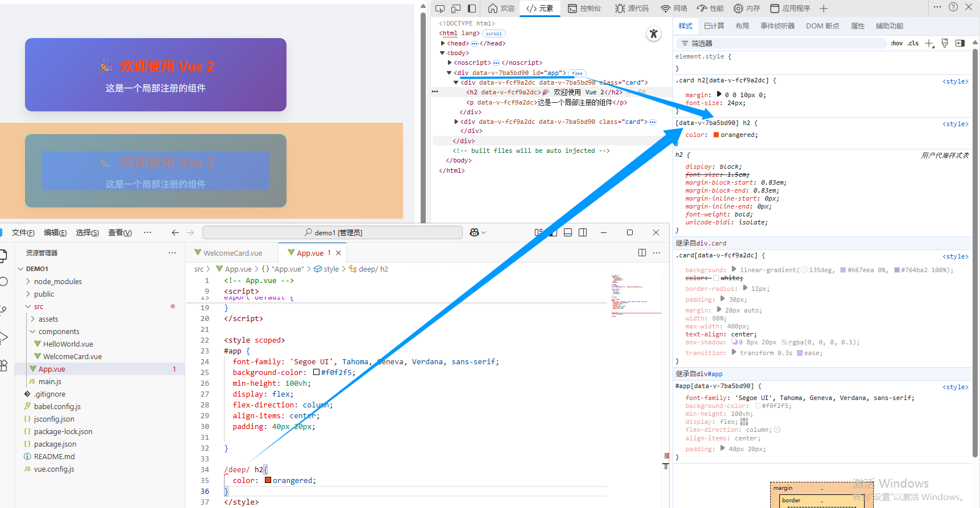The width and height of the screenshot is (980, 508).
Task: Follow the <style> link for [data-v-7ba5bd90] h2 rule
Action: [955, 124]
